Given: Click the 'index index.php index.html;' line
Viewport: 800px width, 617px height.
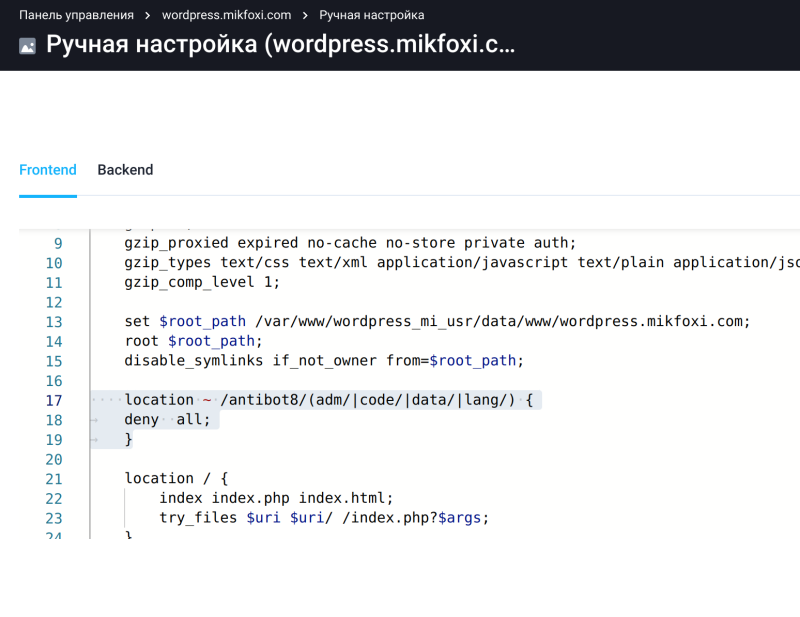Looking at the screenshot, I should pos(277,498).
